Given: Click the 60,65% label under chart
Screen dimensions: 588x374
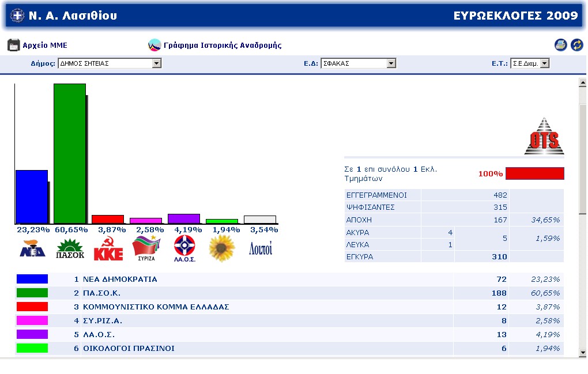Looking at the screenshot, I should (71, 230).
